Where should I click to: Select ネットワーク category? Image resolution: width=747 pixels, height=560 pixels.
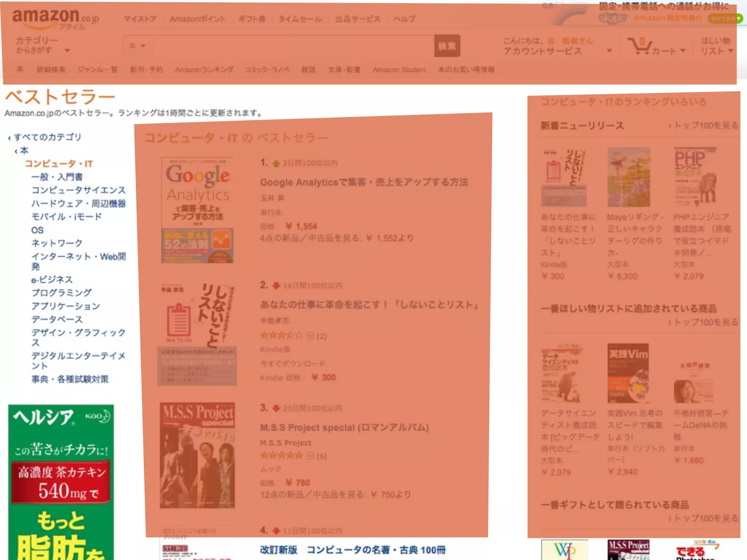tap(57, 243)
